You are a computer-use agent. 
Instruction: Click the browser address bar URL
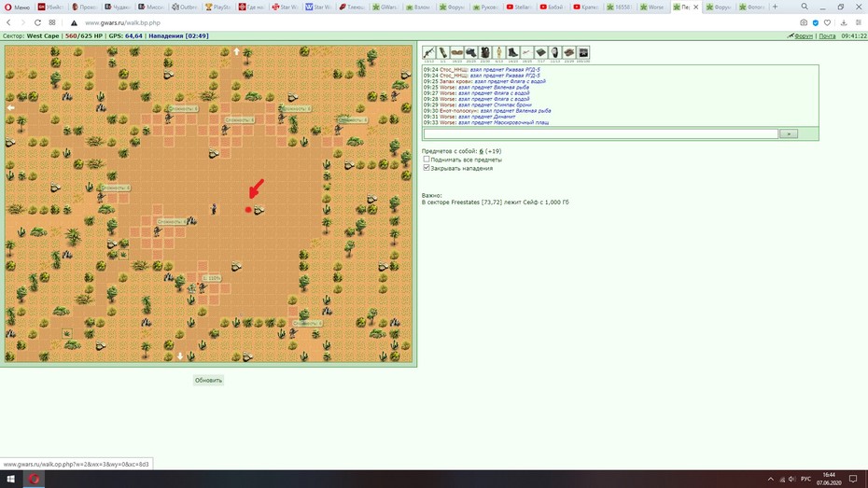click(x=122, y=22)
